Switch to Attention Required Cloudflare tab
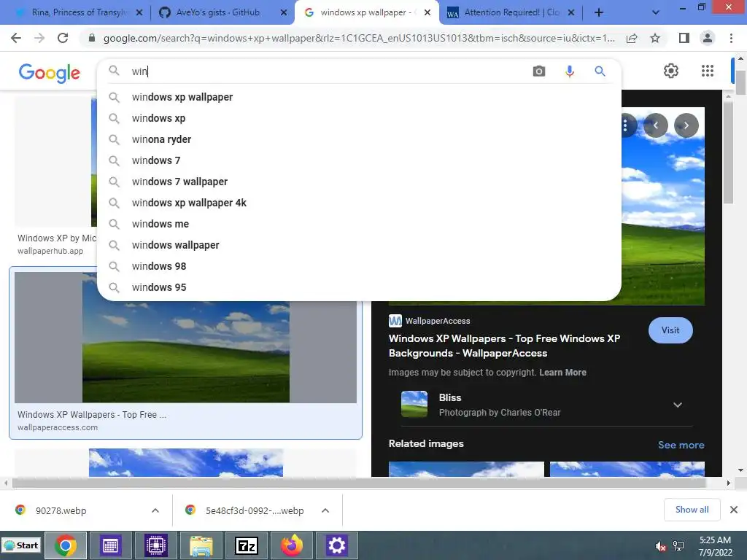This screenshot has width=747, height=560. (512, 12)
